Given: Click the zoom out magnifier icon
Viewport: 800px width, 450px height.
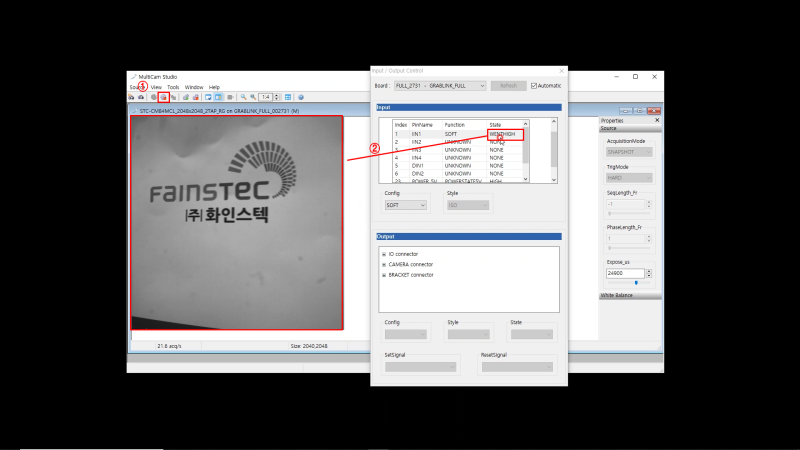Looking at the screenshot, I should (x=253, y=97).
